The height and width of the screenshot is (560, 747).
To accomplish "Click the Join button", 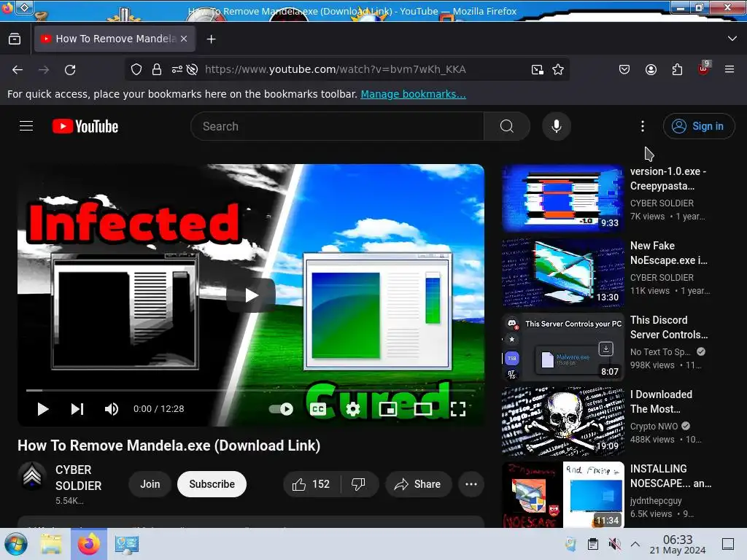I will pos(150,484).
